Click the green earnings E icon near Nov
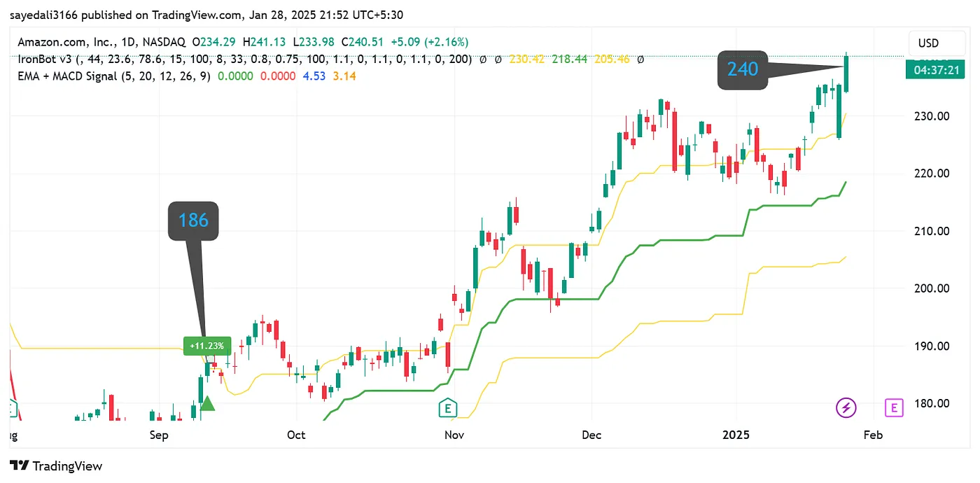Image resolution: width=980 pixels, height=483 pixels. coord(447,407)
